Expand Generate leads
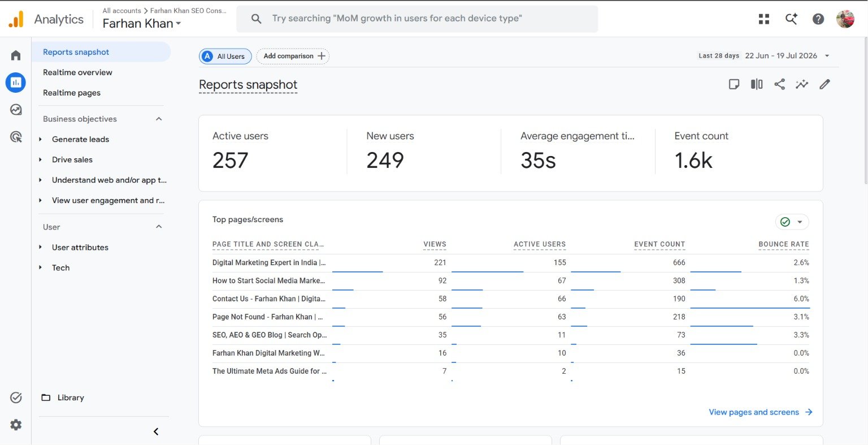This screenshot has width=868, height=445. tap(40, 139)
